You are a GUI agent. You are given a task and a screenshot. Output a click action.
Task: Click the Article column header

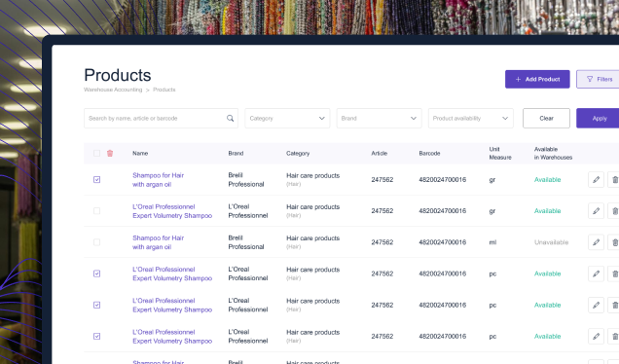pos(379,153)
